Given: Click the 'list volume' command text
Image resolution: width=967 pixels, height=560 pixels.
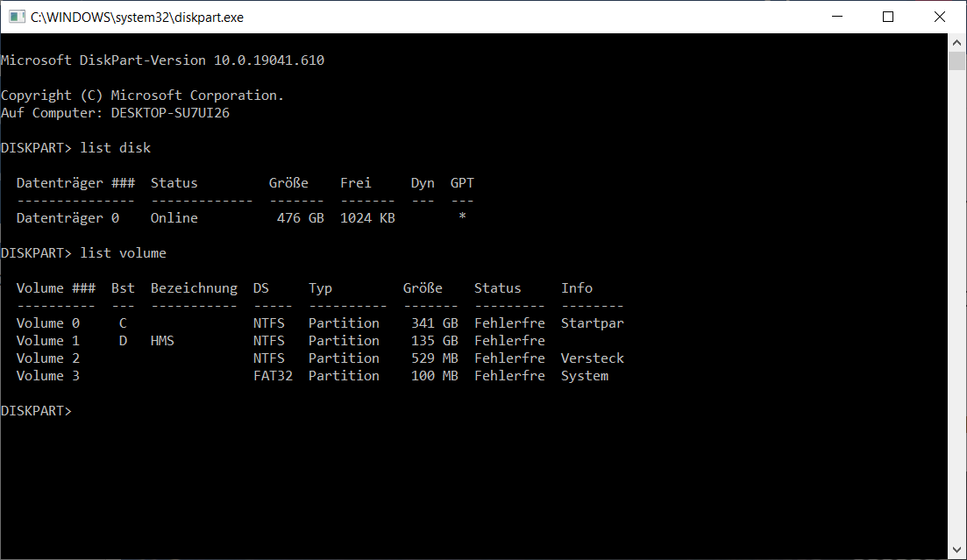Looking at the screenshot, I should pyautogui.click(x=124, y=253).
